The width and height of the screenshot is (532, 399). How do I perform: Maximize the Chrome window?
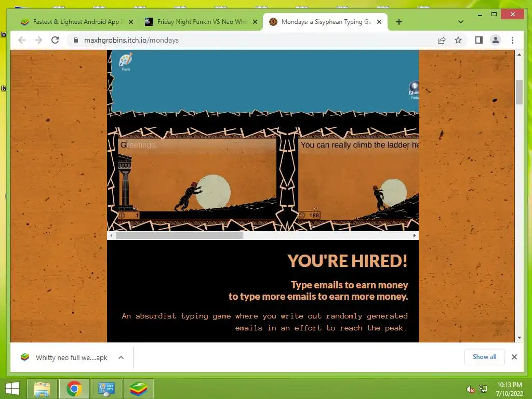(494, 14)
